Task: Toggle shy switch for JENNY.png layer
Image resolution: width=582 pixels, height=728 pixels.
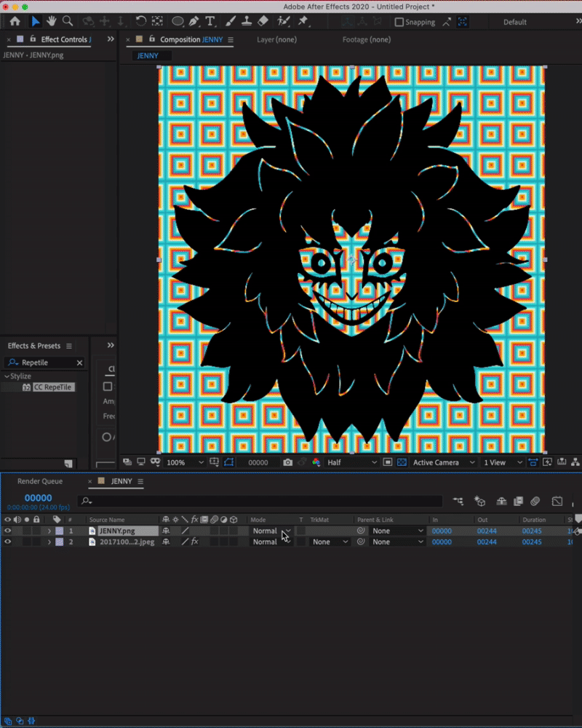Action: point(166,531)
